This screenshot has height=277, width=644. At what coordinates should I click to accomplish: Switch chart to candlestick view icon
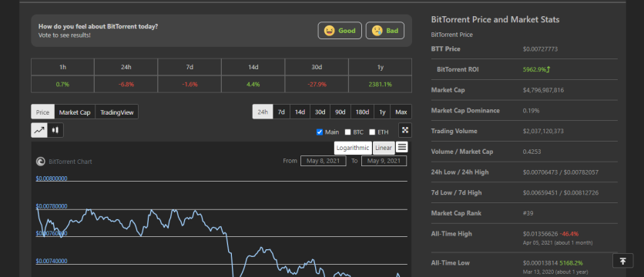click(55, 130)
